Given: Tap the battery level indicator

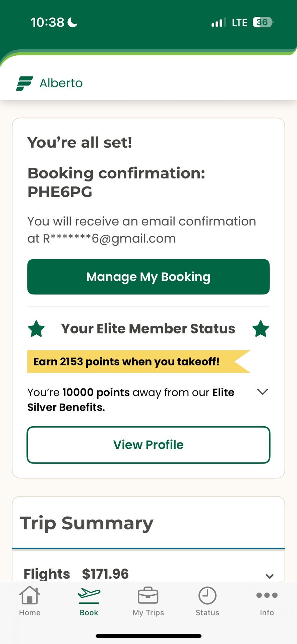Looking at the screenshot, I should coord(263,22).
